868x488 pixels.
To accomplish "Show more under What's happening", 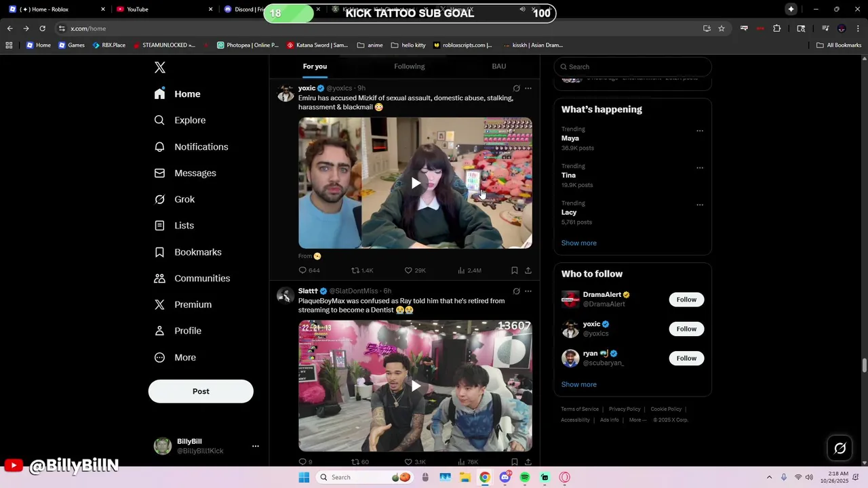I will (579, 243).
